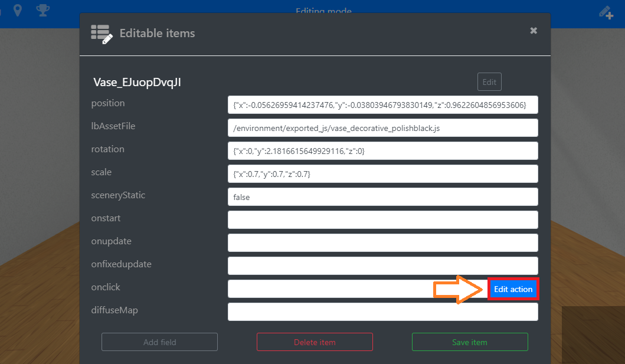The width and height of the screenshot is (625, 364).
Task: Select the lbAssetFile text field
Action: click(382, 128)
